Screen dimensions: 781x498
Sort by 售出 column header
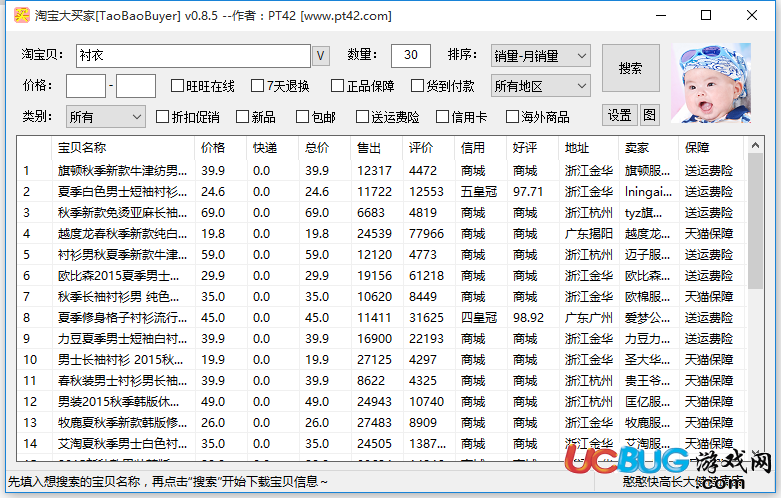(x=376, y=147)
